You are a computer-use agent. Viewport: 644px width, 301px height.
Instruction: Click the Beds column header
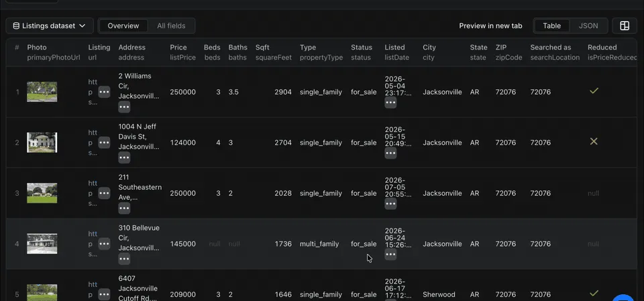pyautogui.click(x=212, y=52)
